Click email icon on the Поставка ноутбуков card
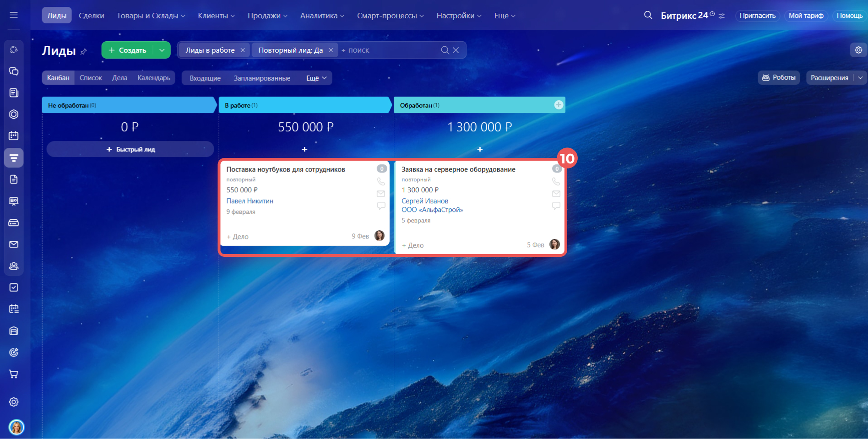This screenshot has height=439, width=868. (x=381, y=194)
